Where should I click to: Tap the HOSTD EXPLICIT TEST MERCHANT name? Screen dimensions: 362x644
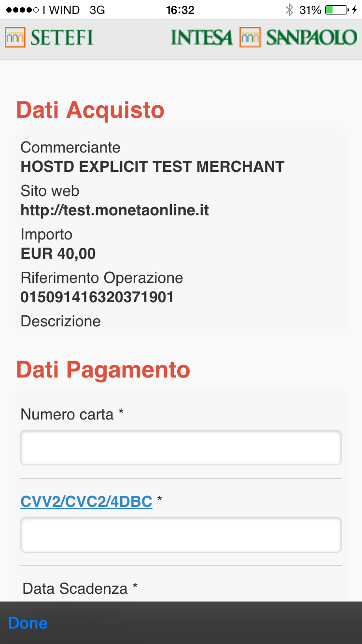coord(153,167)
